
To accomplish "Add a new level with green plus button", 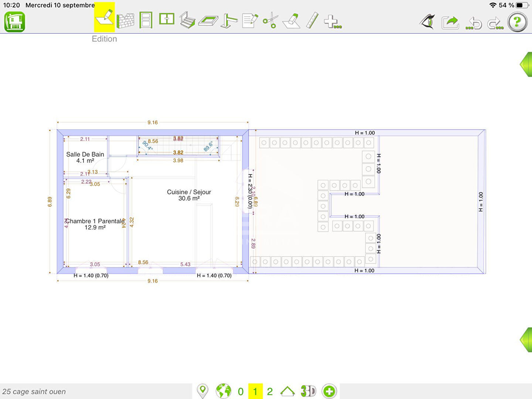I will click(329, 391).
